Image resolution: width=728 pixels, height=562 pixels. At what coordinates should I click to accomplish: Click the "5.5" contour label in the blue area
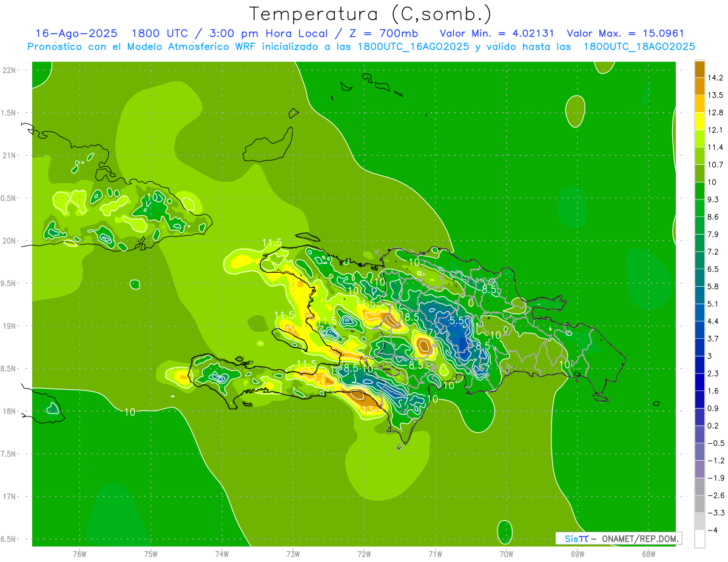pos(456,320)
